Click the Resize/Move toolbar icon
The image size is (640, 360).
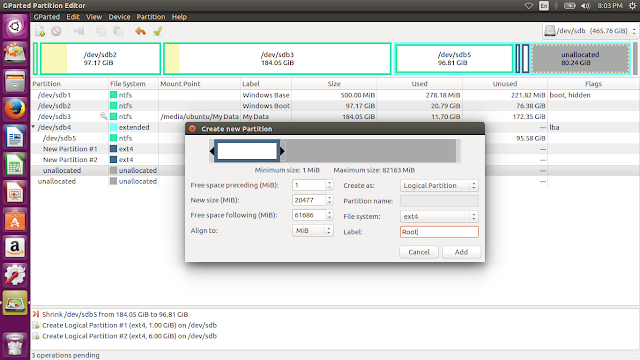(x=78, y=31)
